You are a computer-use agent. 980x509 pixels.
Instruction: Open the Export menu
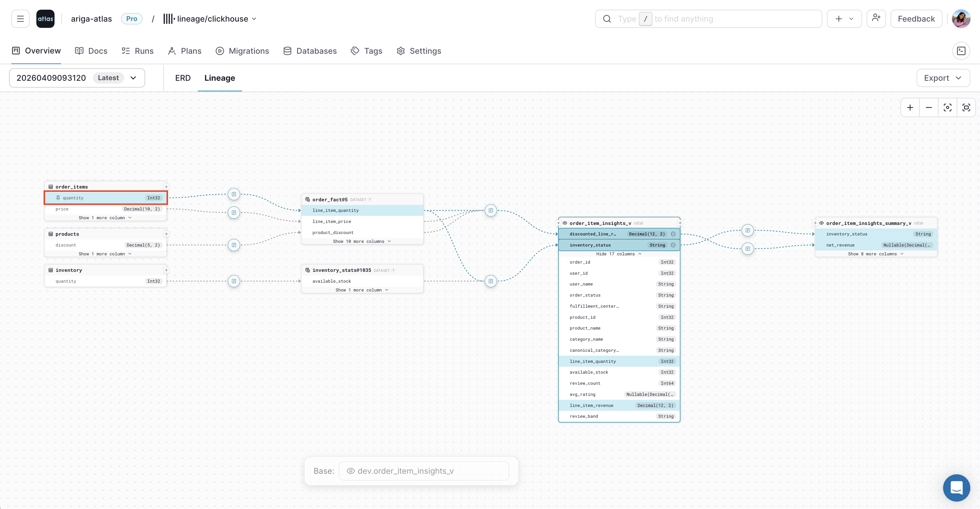943,78
